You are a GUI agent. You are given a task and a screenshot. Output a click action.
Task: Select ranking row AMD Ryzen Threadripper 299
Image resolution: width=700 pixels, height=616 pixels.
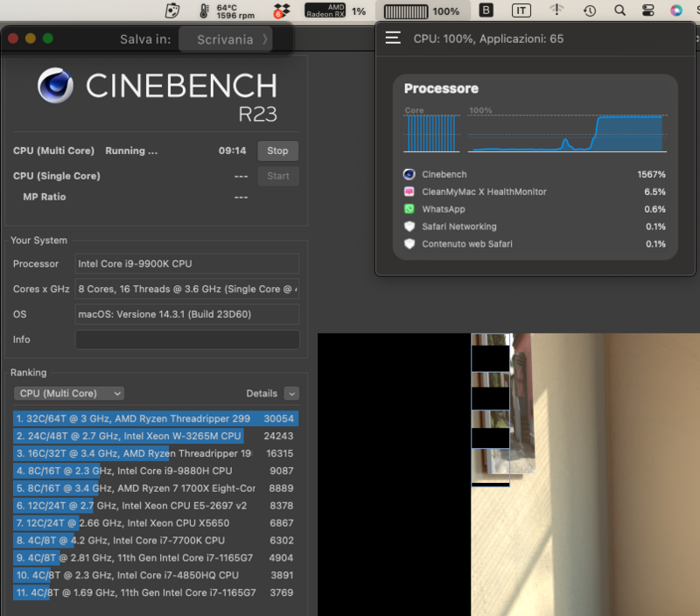pos(156,418)
